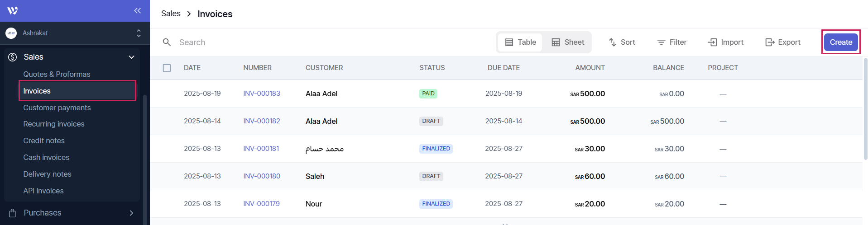Collapse the sidebar with double-chevron icon
The height and width of the screenshot is (225, 868).
tap(137, 10)
